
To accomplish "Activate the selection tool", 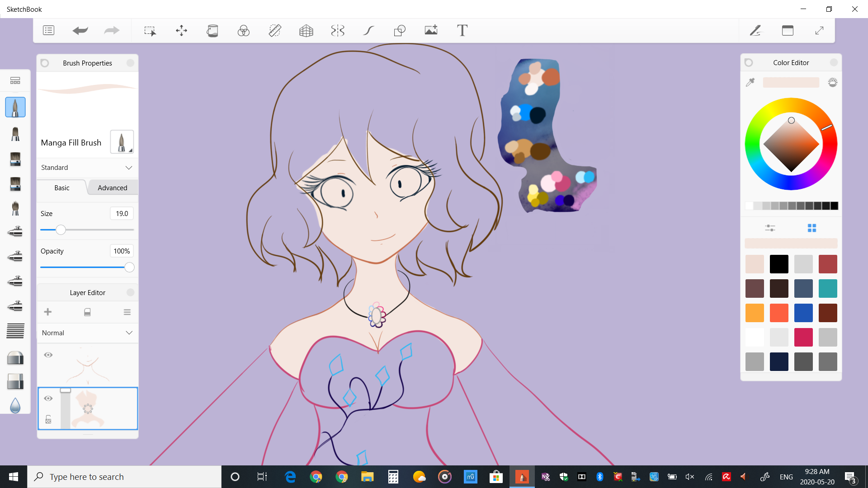I will [x=150, y=30].
